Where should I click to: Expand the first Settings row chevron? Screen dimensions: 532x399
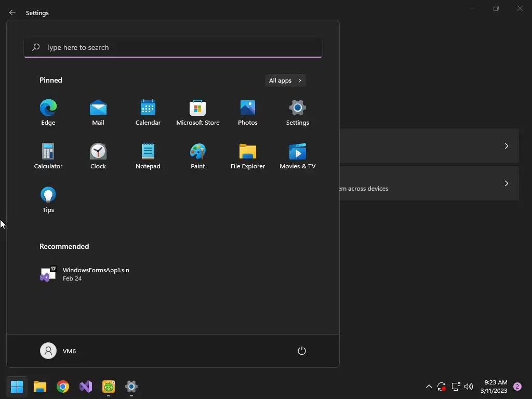click(506, 146)
